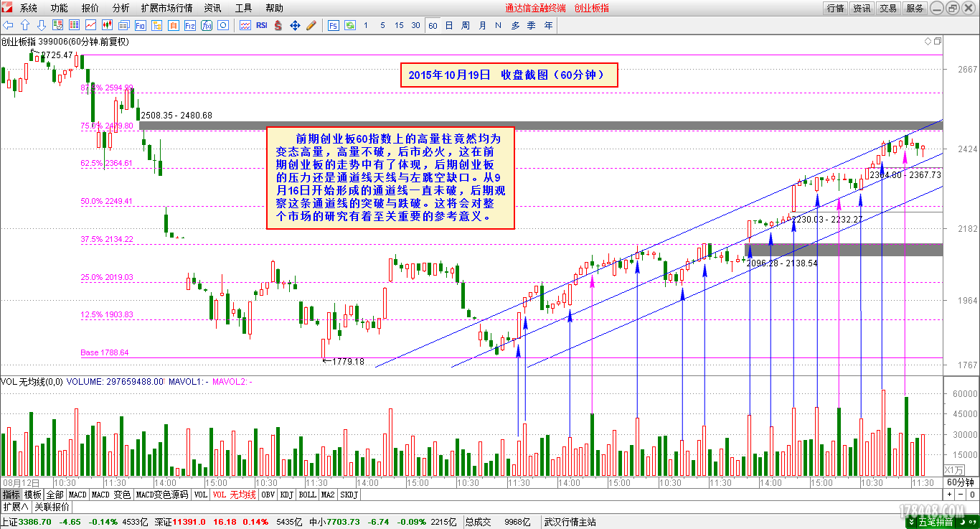Click the 行情 button at top right

click(x=835, y=8)
